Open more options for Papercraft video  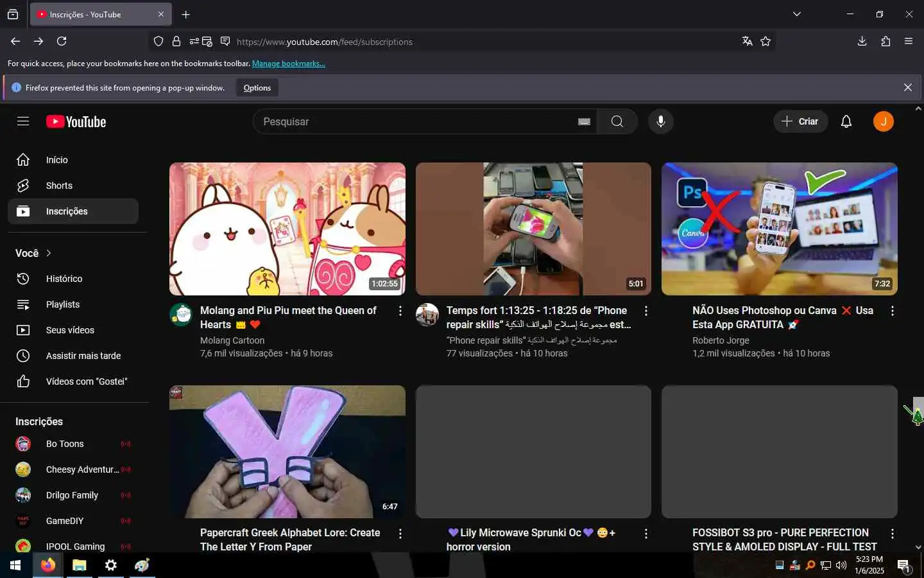pyautogui.click(x=400, y=534)
